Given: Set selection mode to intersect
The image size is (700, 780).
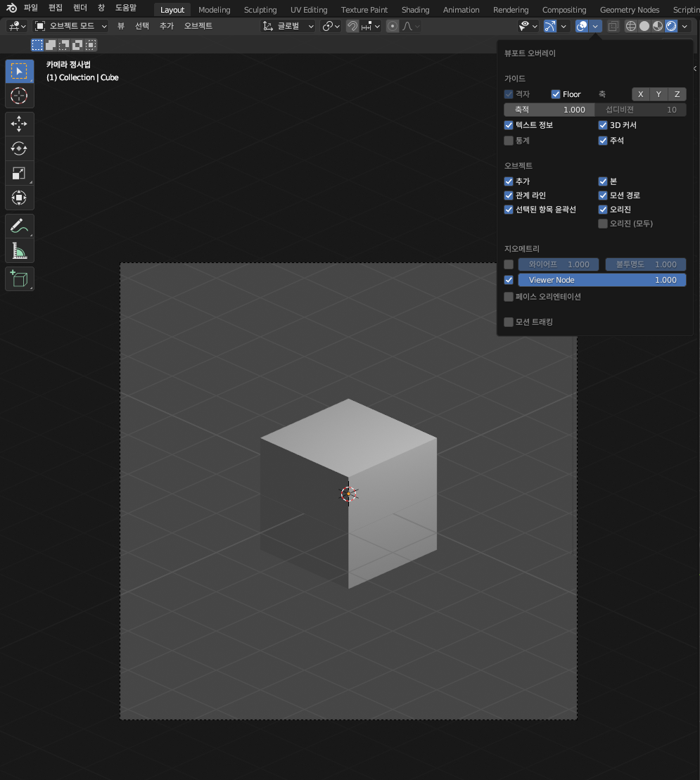Looking at the screenshot, I should [x=91, y=45].
